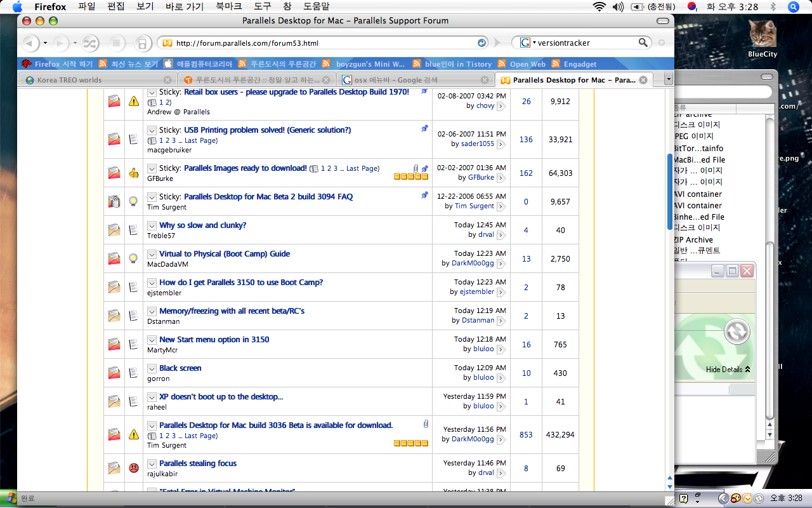The height and width of the screenshot is (508, 812).
Task: Open the Wi-Fi status menu icon
Action: coord(599,7)
